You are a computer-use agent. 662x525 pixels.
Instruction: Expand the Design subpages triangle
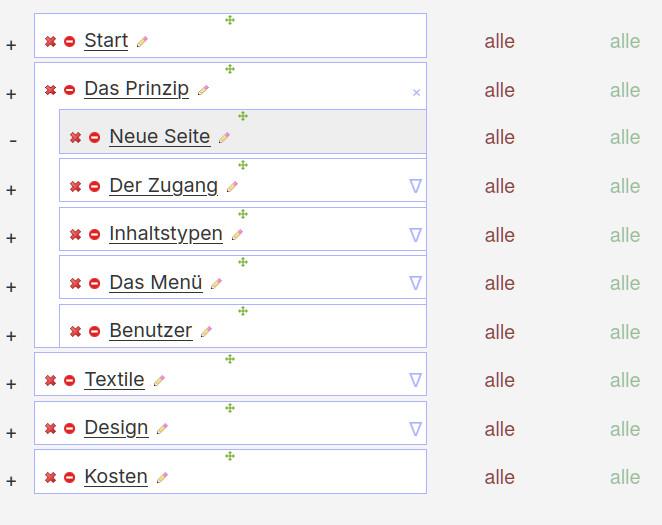point(416,429)
